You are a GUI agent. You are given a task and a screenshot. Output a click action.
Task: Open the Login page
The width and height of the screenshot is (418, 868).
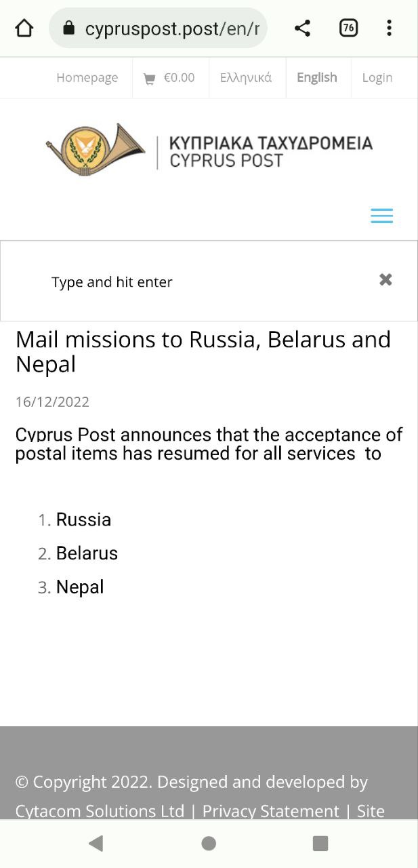click(x=377, y=78)
